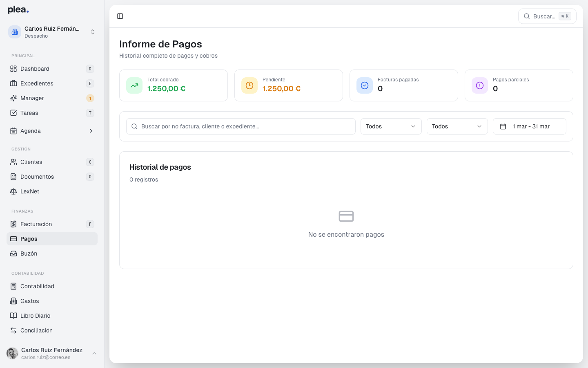Click the empty-state credit card icon
The height and width of the screenshot is (368, 588).
tap(346, 216)
